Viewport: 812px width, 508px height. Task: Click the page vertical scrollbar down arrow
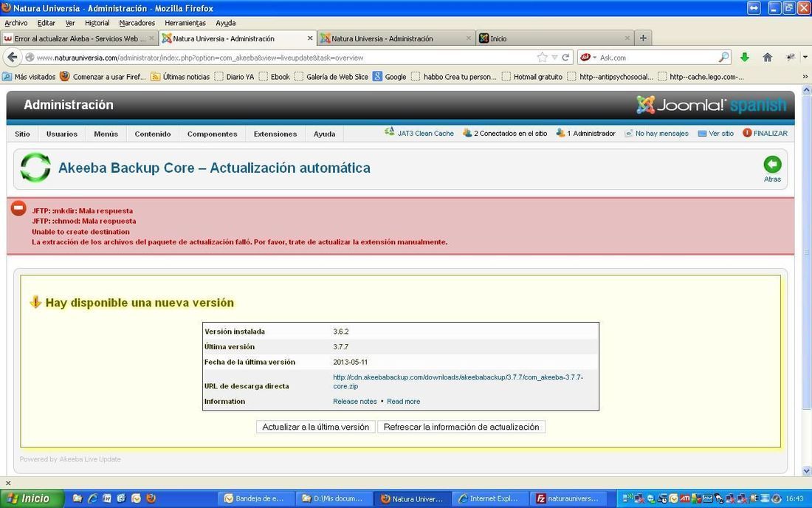pos(806,471)
